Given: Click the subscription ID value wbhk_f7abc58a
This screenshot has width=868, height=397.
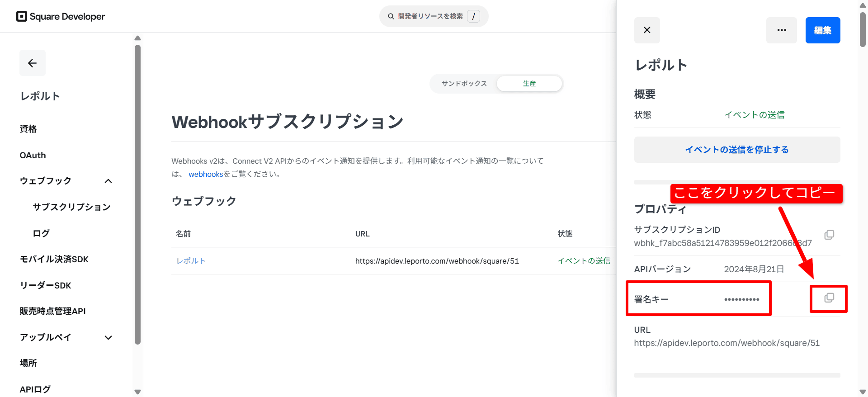Looking at the screenshot, I should pyautogui.click(x=722, y=243).
